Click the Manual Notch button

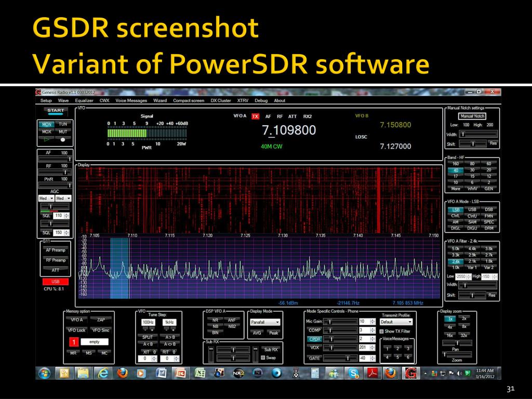472,116
